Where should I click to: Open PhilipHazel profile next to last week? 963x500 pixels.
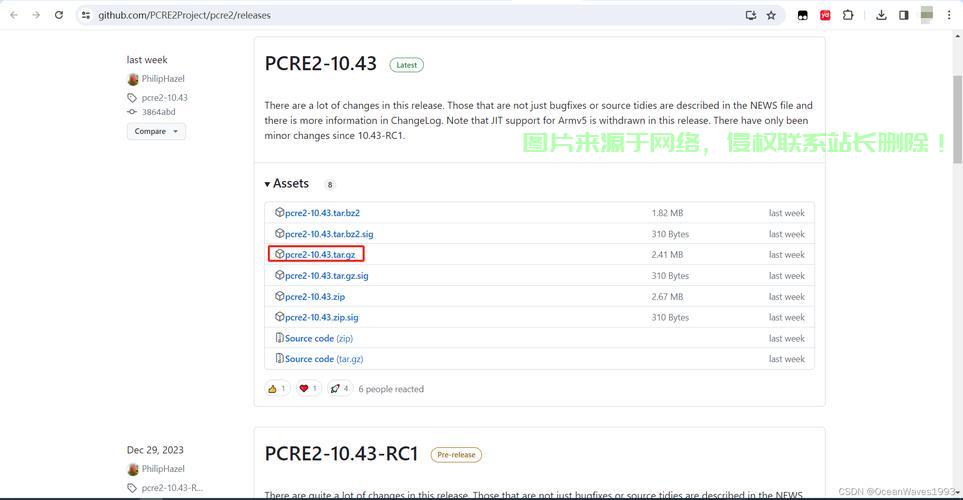pyautogui.click(x=163, y=79)
